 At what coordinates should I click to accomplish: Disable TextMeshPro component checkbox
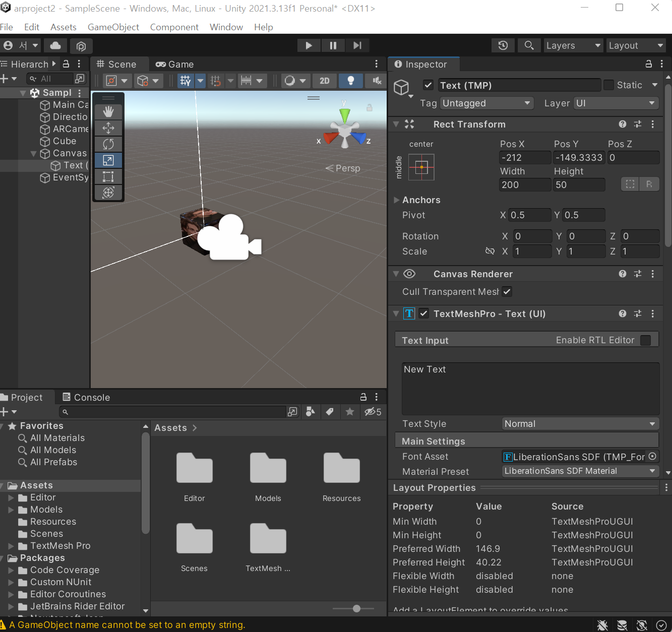pos(424,313)
